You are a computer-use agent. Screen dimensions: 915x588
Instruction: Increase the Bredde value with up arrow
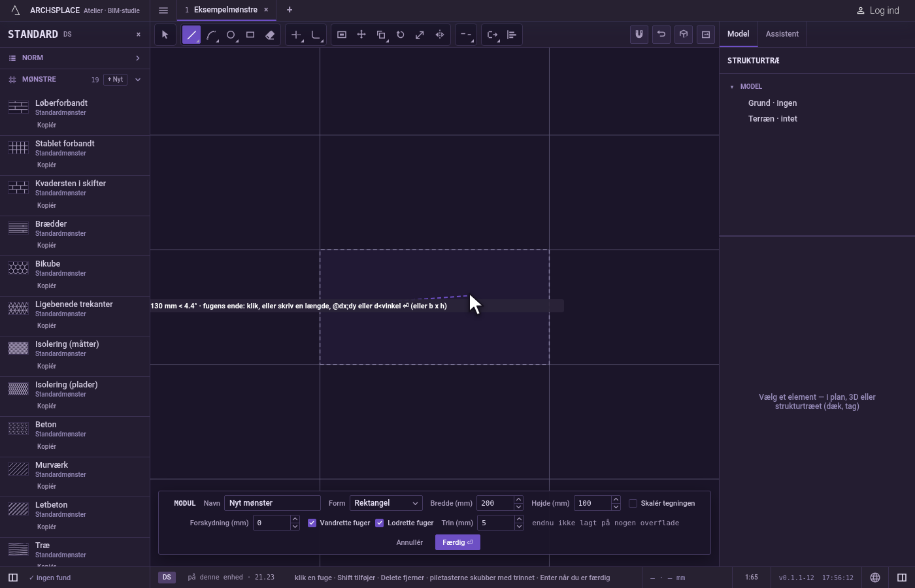518,500
